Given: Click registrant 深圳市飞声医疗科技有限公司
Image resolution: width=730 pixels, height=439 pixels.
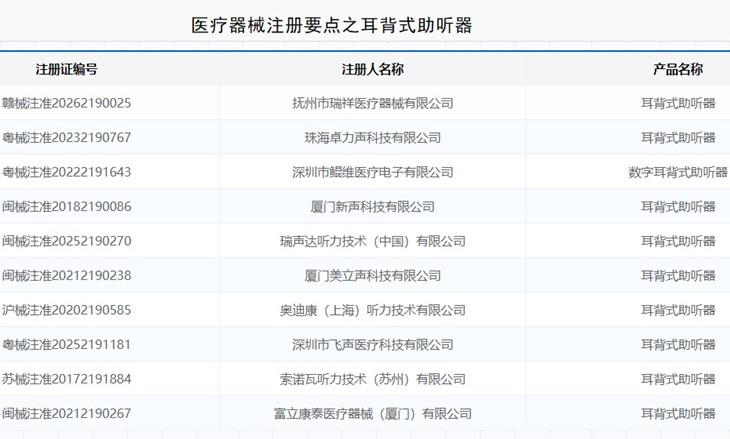Looking at the screenshot, I should [372, 344].
